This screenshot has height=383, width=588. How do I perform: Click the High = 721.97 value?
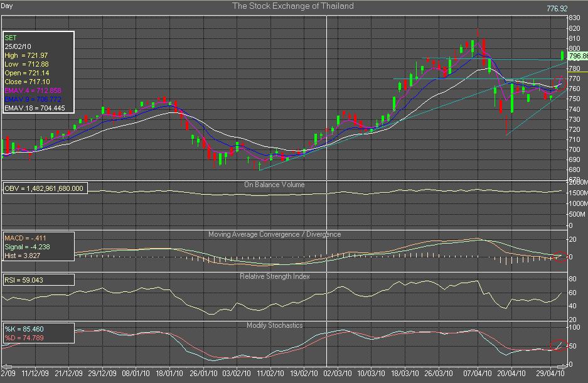pyautogui.click(x=26, y=55)
